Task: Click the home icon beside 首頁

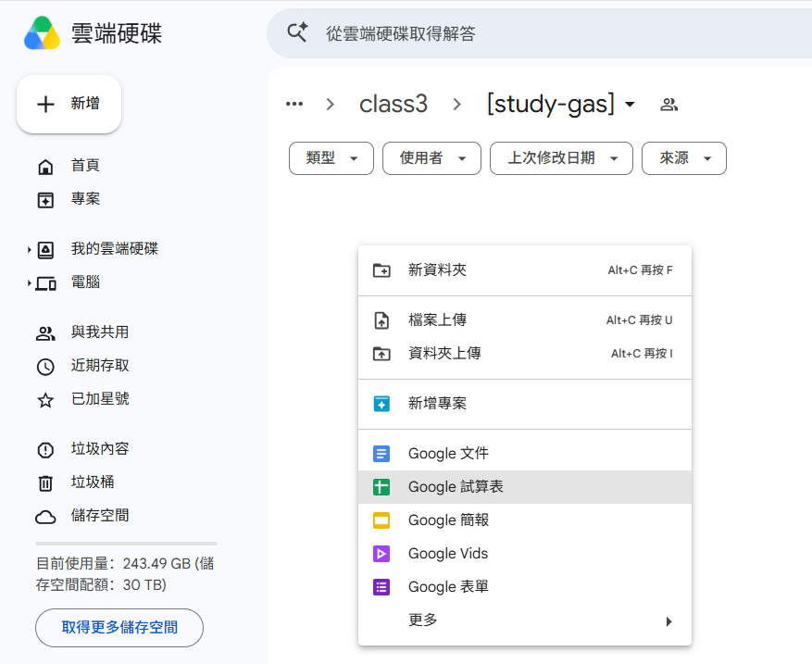Action: pyautogui.click(x=45, y=167)
